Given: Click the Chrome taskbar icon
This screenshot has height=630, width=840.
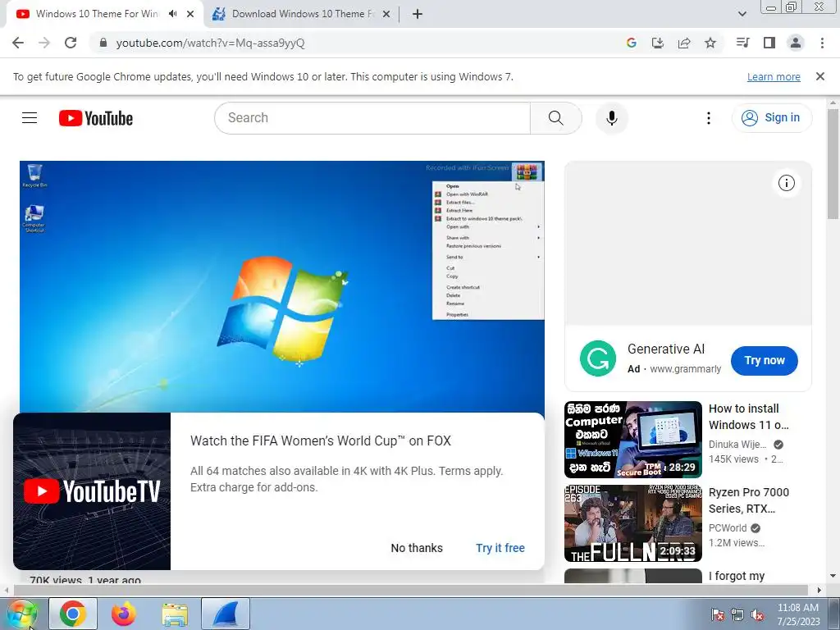Looking at the screenshot, I should pyautogui.click(x=73, y=614).
